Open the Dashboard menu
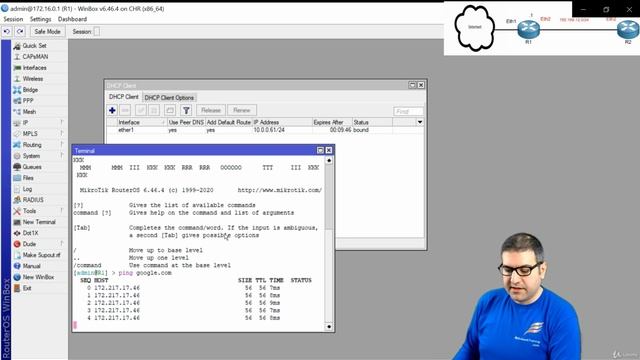Image resolution: width=640 pixels, height=360 pixels. click(72, 19)
